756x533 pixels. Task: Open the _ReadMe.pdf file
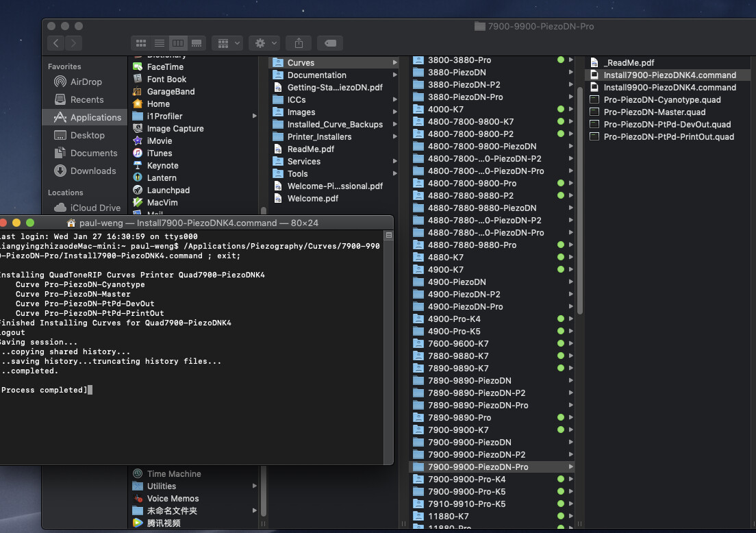[629, 63]
